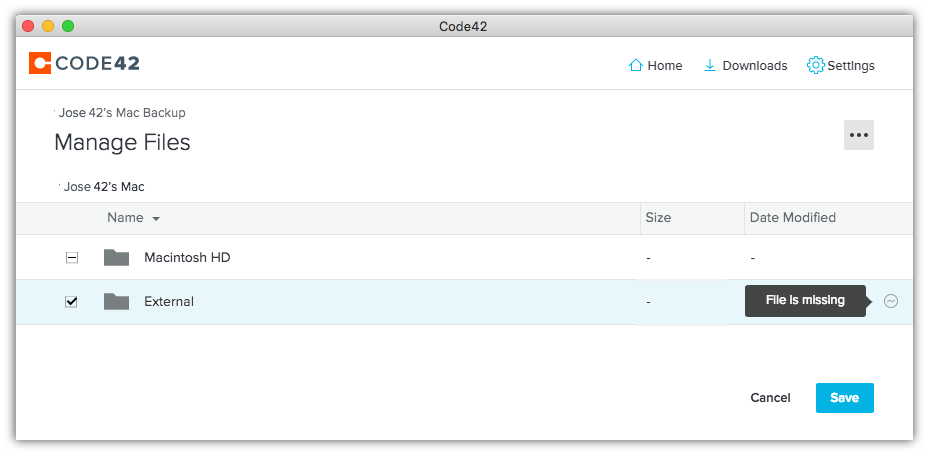Expand the Macintosh HD folder name
Screen dimensions: 928x456
tap(187, 258)
